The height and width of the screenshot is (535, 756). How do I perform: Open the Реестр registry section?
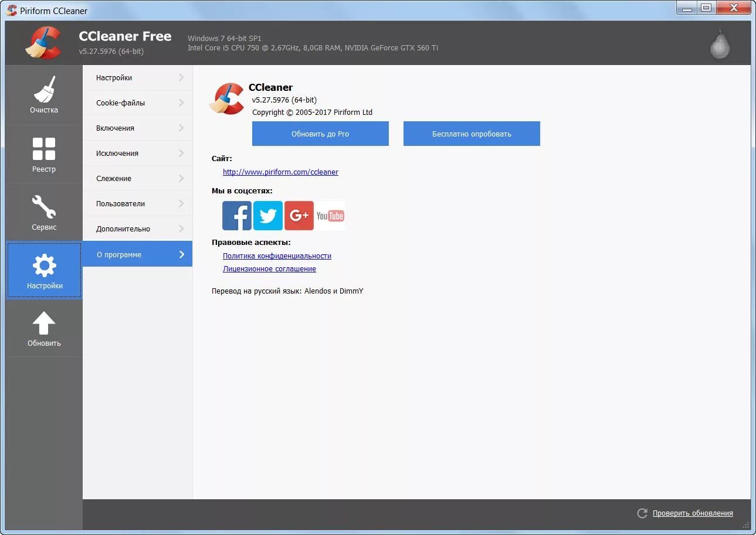coord(44,154)
